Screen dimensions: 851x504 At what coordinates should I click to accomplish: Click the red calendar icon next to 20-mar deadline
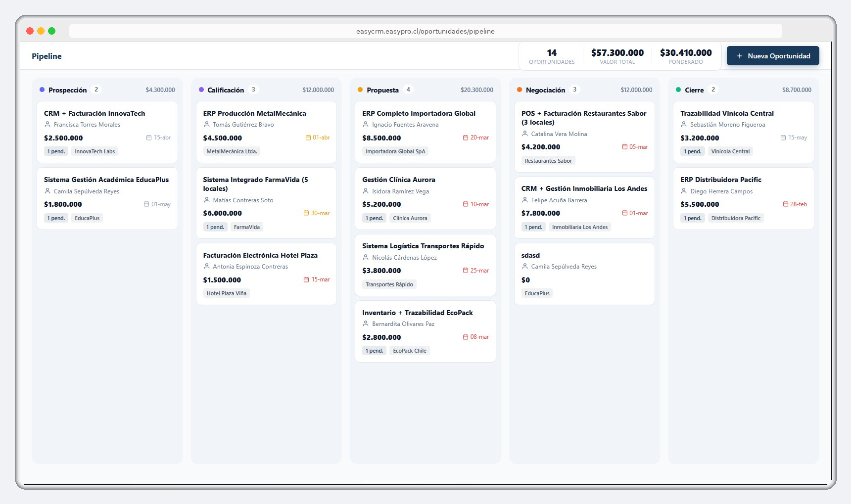465,137
